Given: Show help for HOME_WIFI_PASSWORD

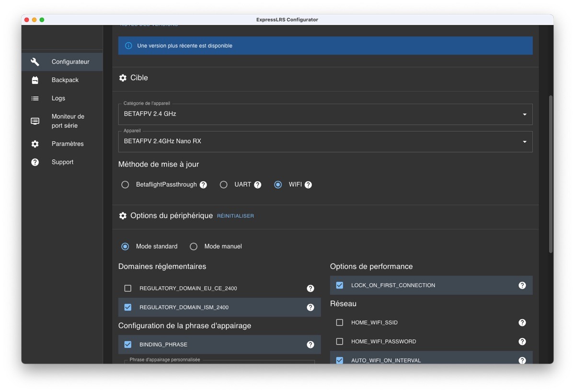Looking at the screenshot, I should 522,341.
